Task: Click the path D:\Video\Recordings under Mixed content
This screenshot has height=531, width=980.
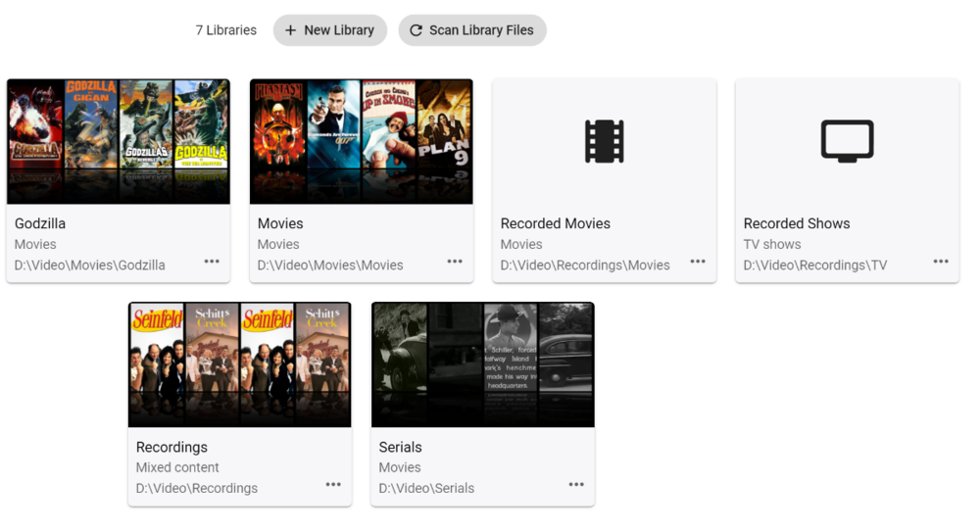Action: coord(197,488)
